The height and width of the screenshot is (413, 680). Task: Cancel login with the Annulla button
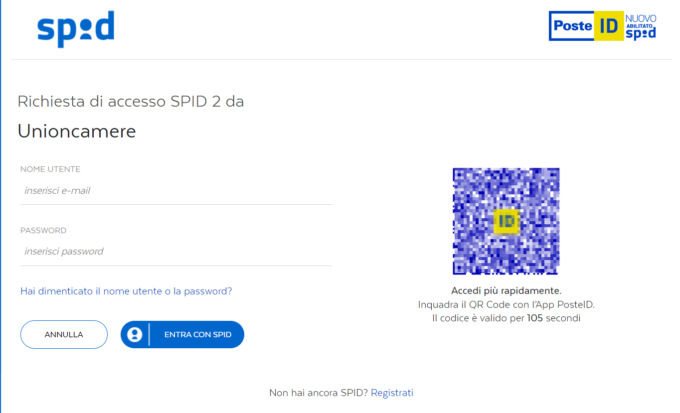pos(64,334)
